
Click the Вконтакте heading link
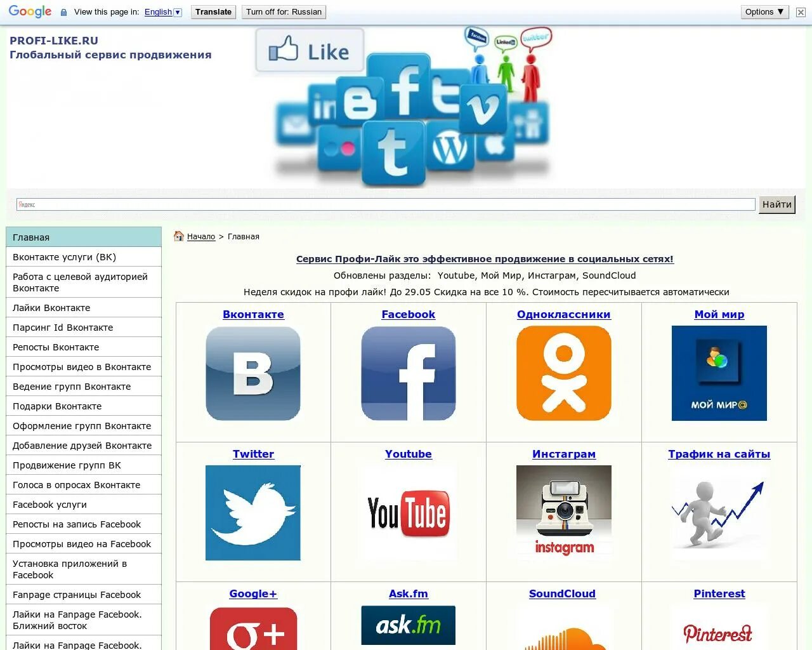(x=253, y=314)
